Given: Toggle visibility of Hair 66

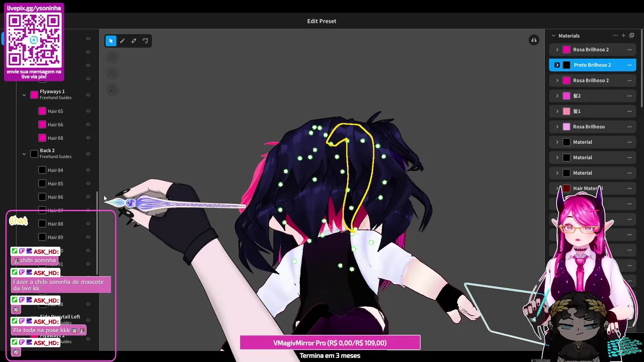Looking at the screenshot, I should click(x=88, y=124).
